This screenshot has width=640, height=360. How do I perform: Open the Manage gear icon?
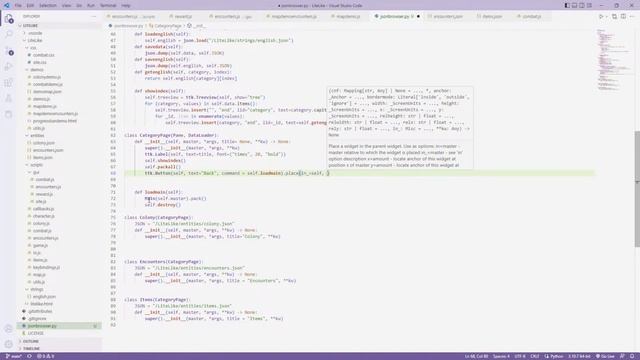coord(9,344)
